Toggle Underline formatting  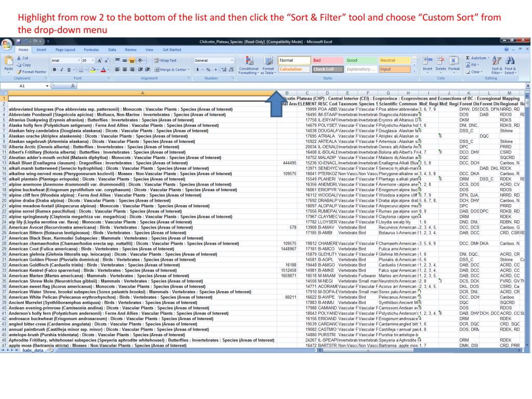click(69, 70)
